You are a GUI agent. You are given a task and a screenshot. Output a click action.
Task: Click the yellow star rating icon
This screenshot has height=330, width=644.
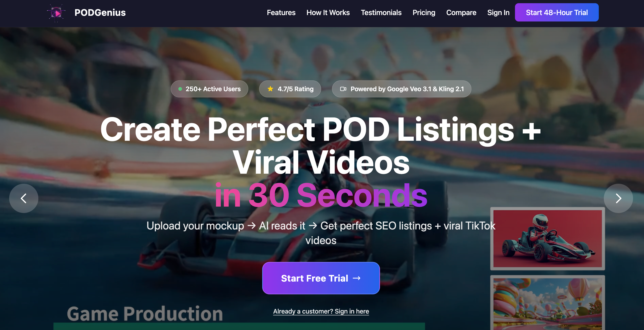[x=270, y=89]
